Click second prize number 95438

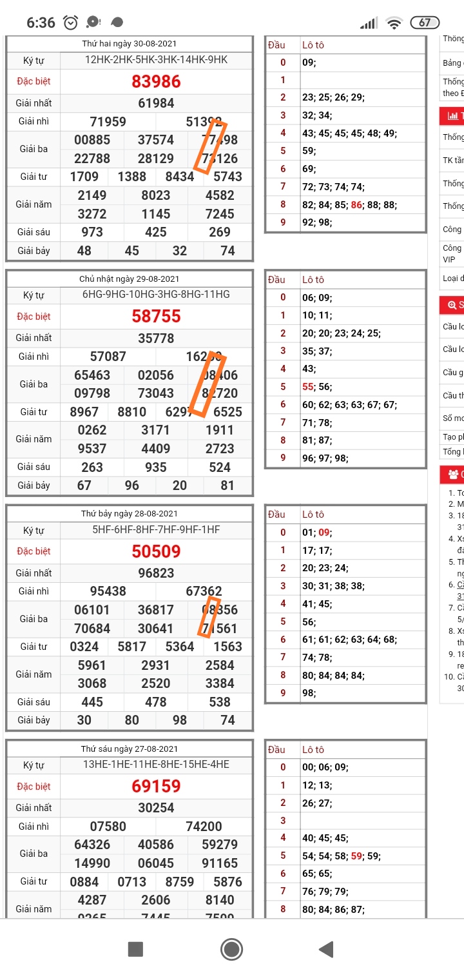tap(108, 591)
